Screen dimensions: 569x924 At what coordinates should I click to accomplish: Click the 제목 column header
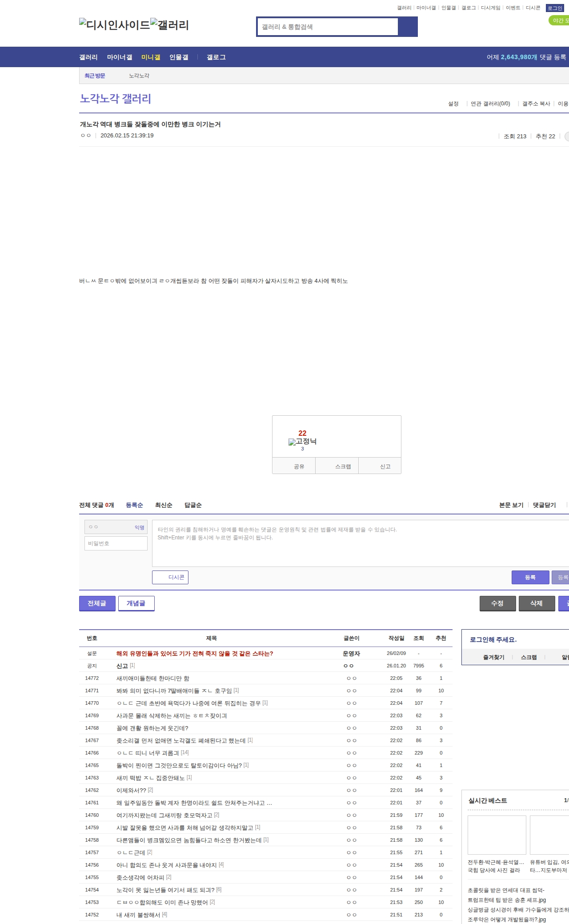pyautogui.click(x=211, y=639)
